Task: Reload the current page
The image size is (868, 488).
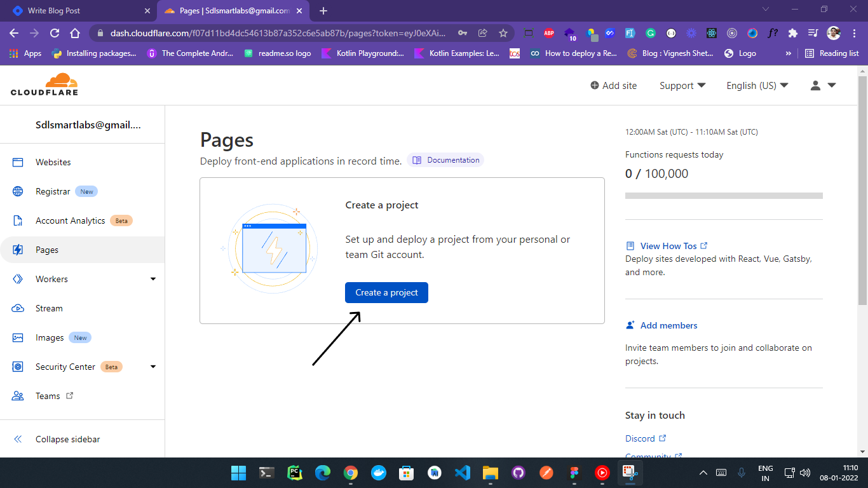Action: (x=55, y=33)
